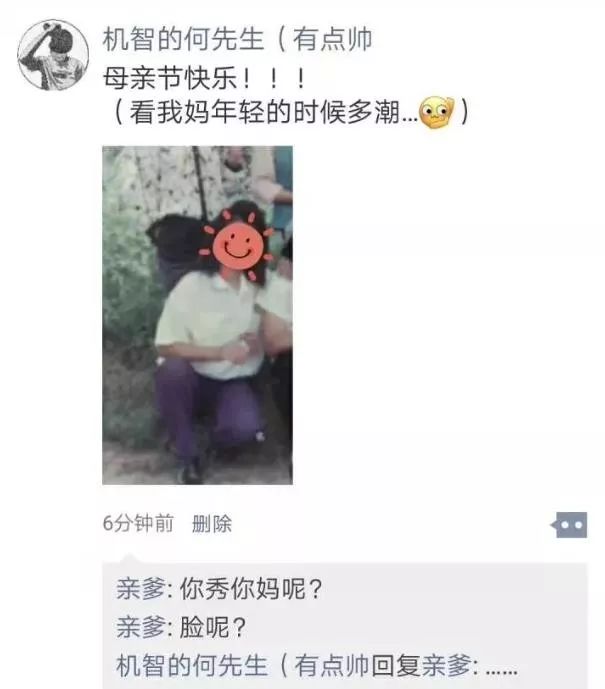Open the two-dot like/comment button
605x689 pixels.
(569, 525)
